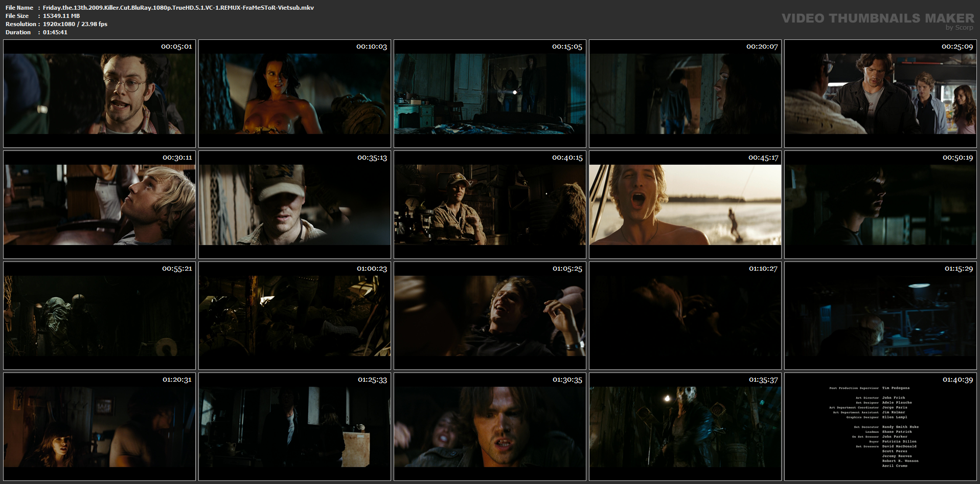Pick the frame stamped 01:05:25

click(490, 316)
